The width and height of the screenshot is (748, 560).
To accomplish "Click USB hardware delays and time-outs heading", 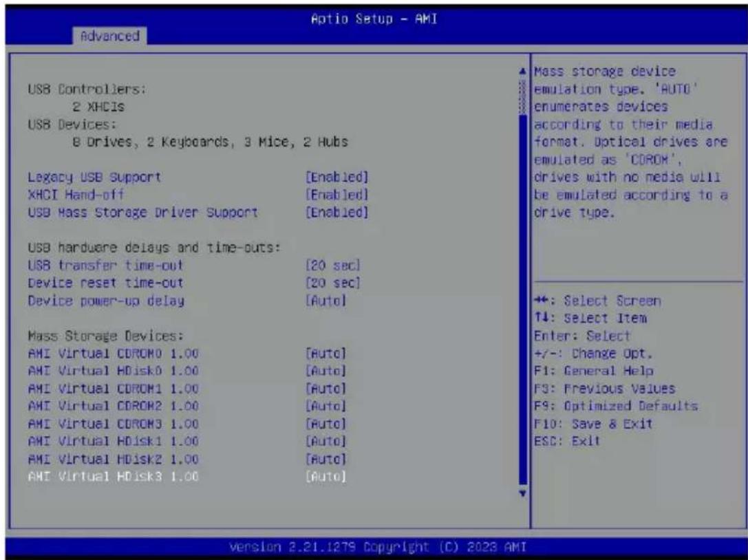I will coord(154,248).
